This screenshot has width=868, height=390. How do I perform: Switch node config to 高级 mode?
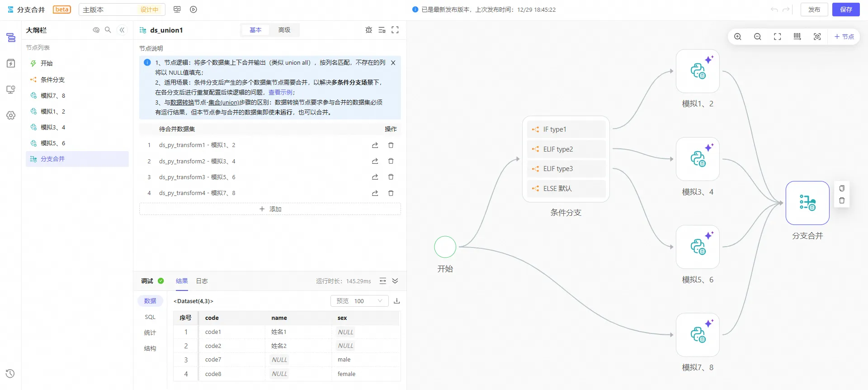(x=284, y=30)
